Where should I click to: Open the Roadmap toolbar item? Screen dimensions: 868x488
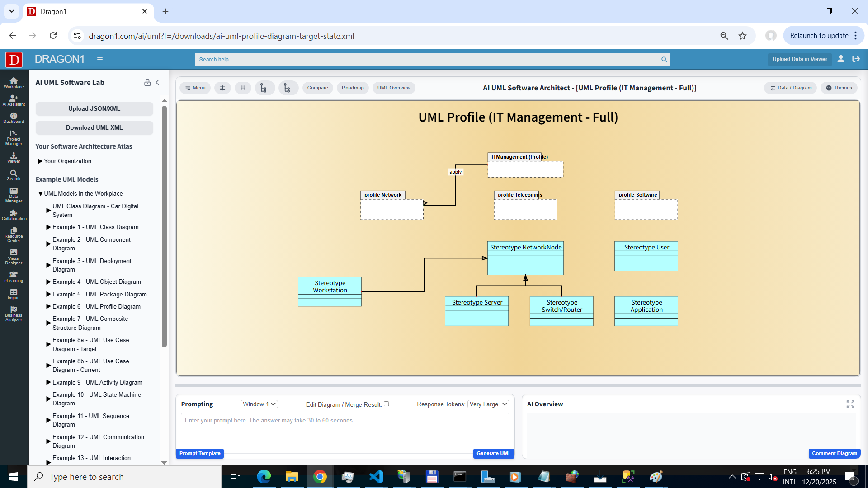click(353, 88)
